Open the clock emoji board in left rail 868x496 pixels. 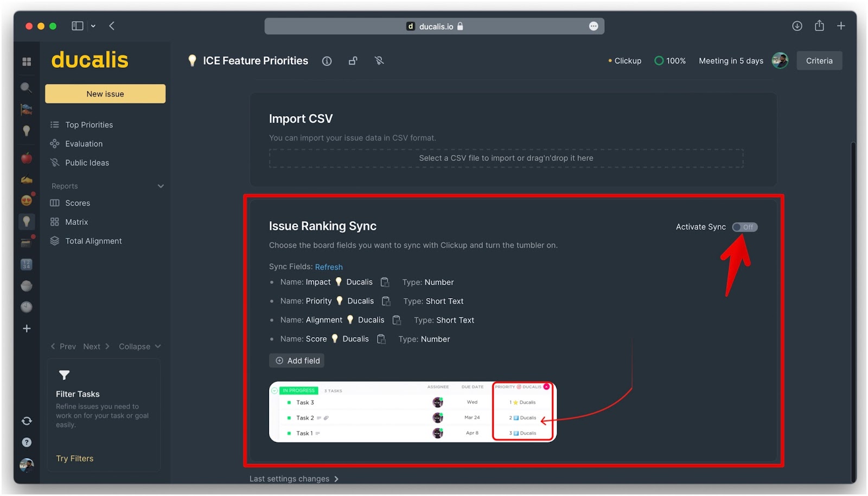(x=26, y=307)
